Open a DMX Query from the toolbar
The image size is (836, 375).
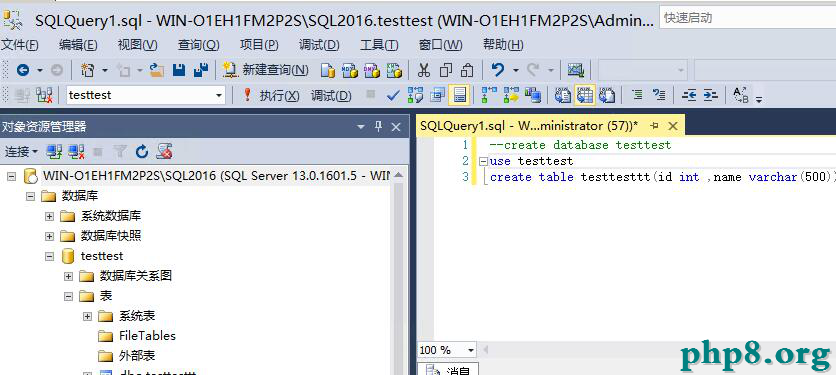(x=371, y=70)
